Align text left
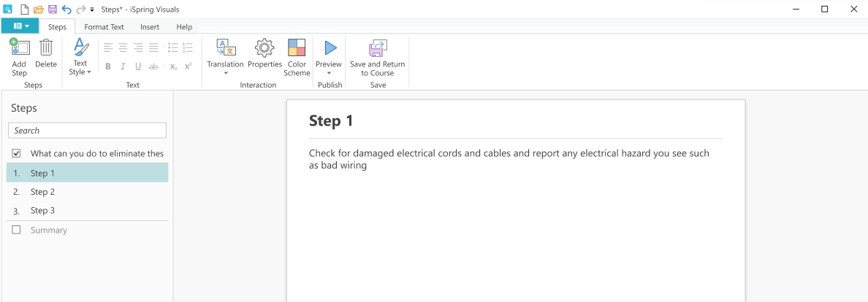This screenshot has height=302, width=868. pyautogui.click(x=108, y=48)
